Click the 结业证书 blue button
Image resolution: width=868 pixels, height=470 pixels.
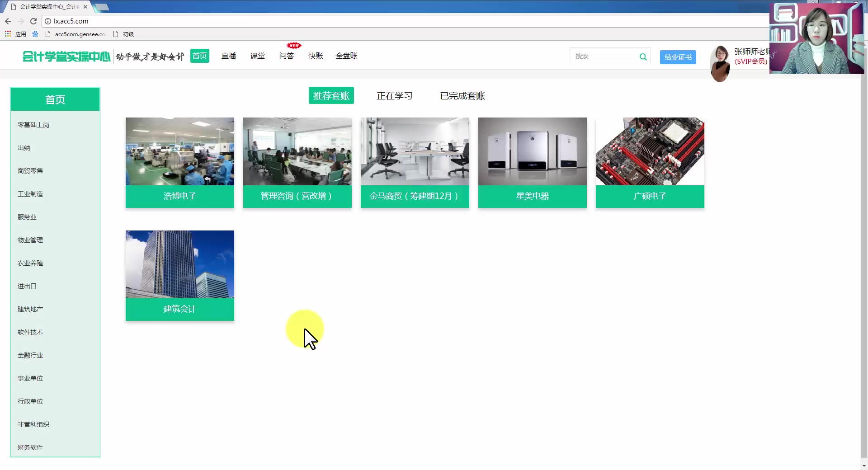(678, 57)
